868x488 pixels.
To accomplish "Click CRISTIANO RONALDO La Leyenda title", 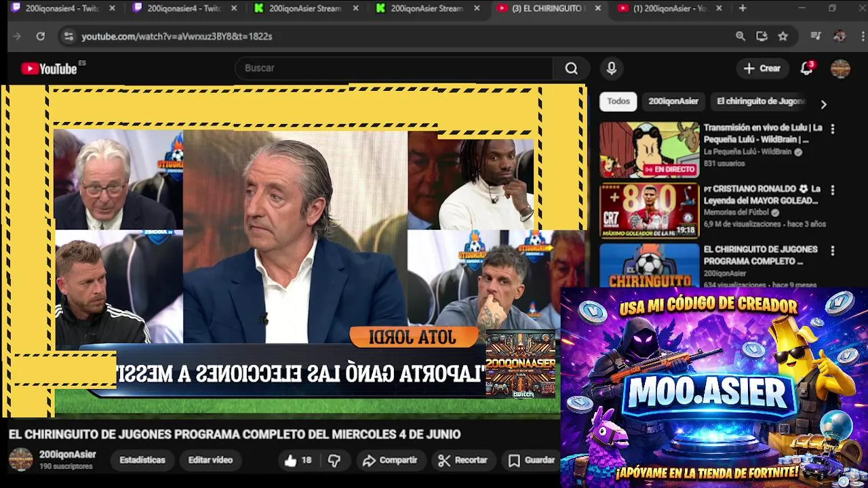I will click(x=762, y=195).
